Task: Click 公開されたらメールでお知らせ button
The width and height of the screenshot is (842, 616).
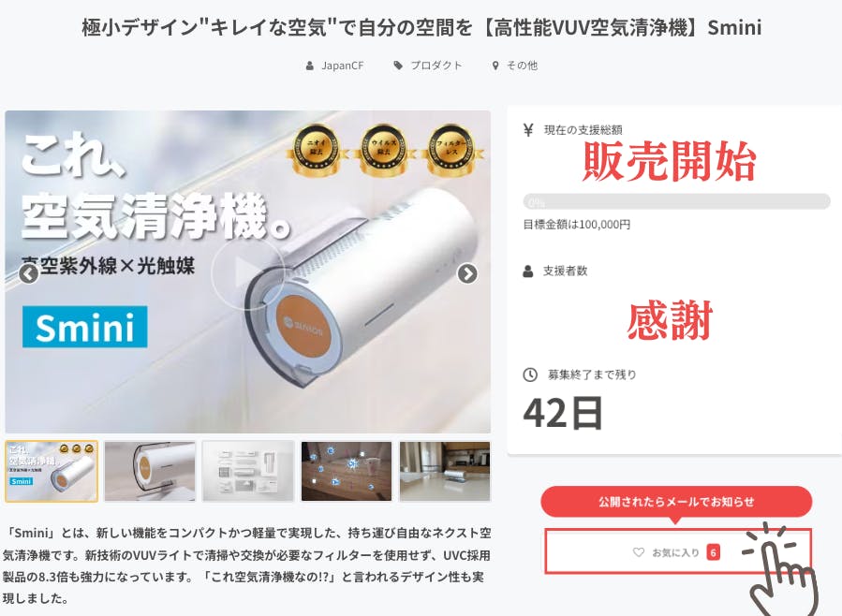Action: point(676,502)
